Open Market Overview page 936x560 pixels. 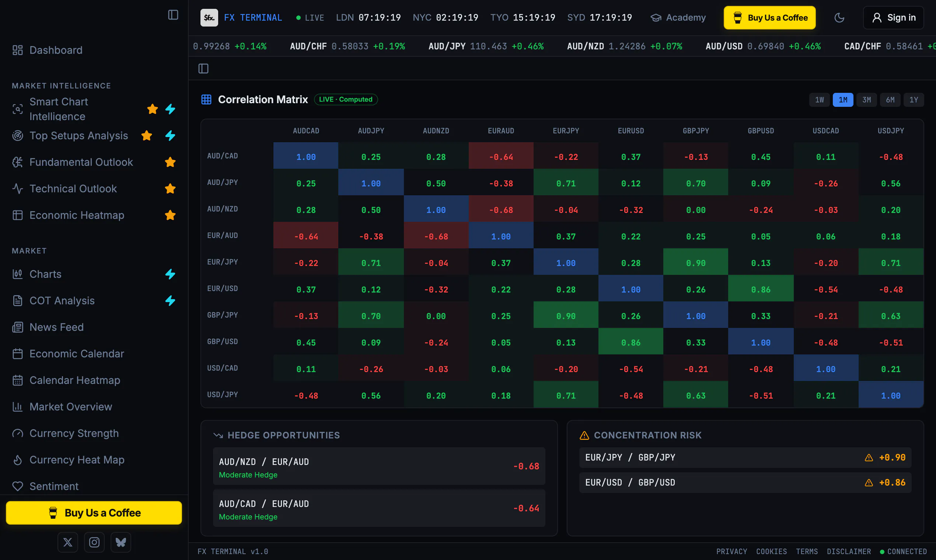point(94,407)
